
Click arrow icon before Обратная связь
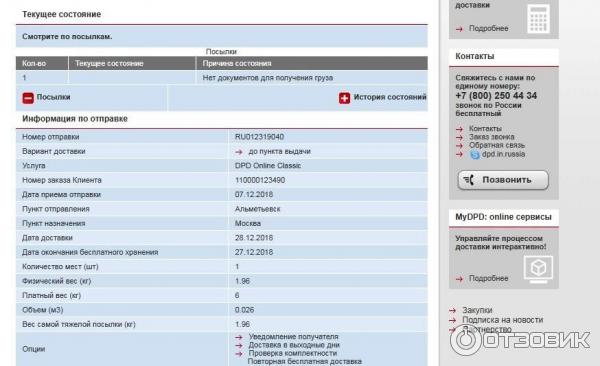[x=459, y=146]
